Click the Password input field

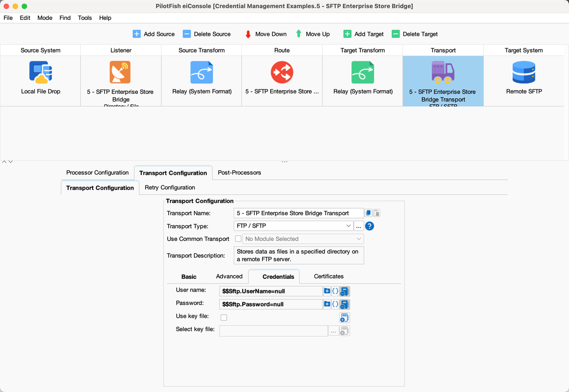[271, 304]
